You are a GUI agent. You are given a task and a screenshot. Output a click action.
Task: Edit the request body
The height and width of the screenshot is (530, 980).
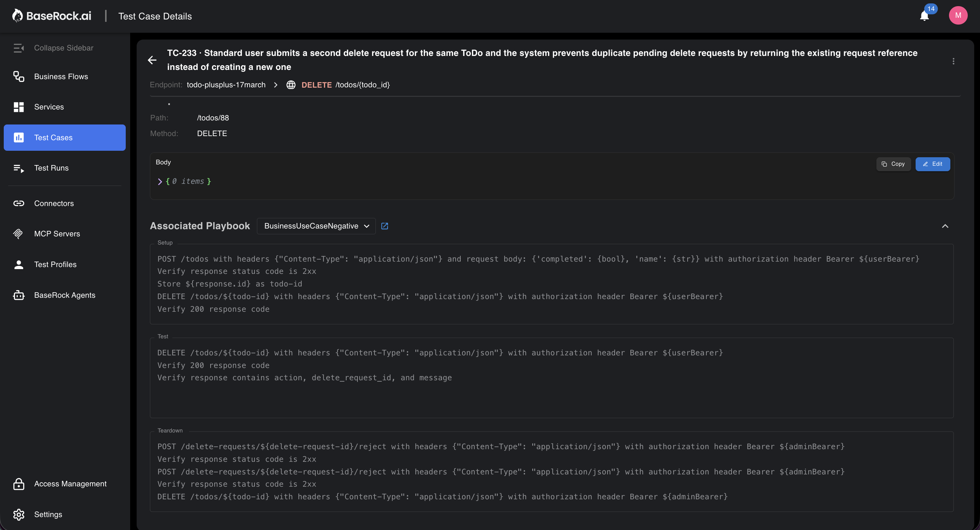tap(932, 164)
